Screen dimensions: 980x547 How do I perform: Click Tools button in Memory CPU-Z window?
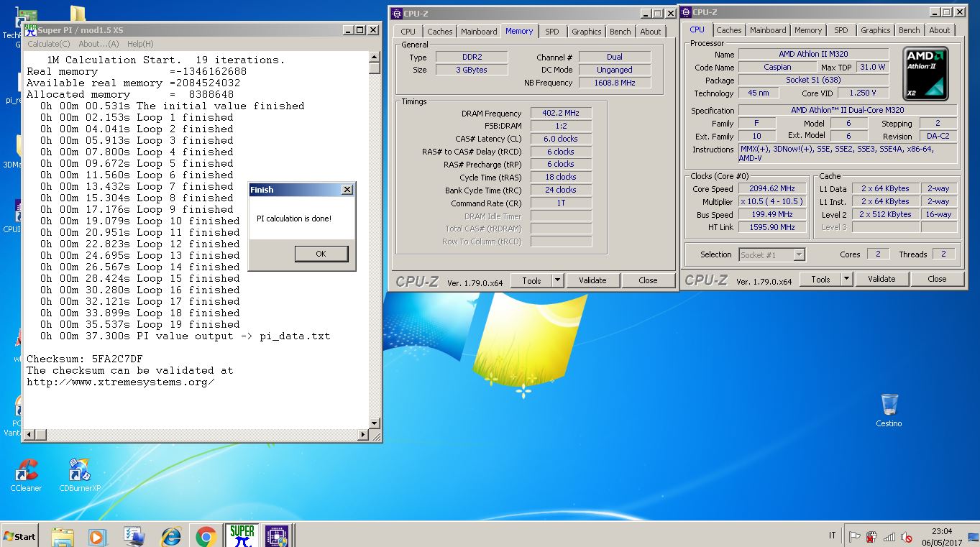531,280
